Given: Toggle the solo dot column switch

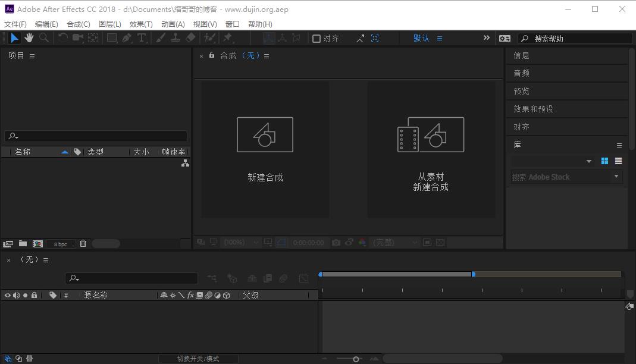Looking at the screenshot, I should click(x=25, y=295).
